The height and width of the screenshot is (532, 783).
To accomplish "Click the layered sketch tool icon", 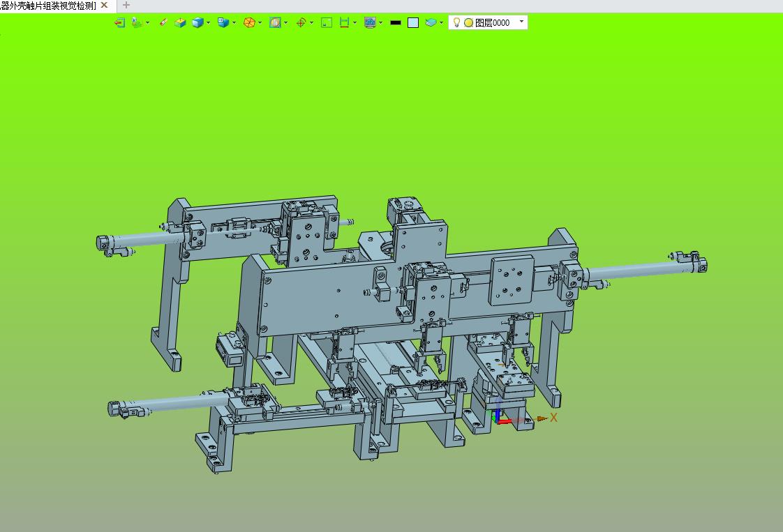I will (136, 22).
